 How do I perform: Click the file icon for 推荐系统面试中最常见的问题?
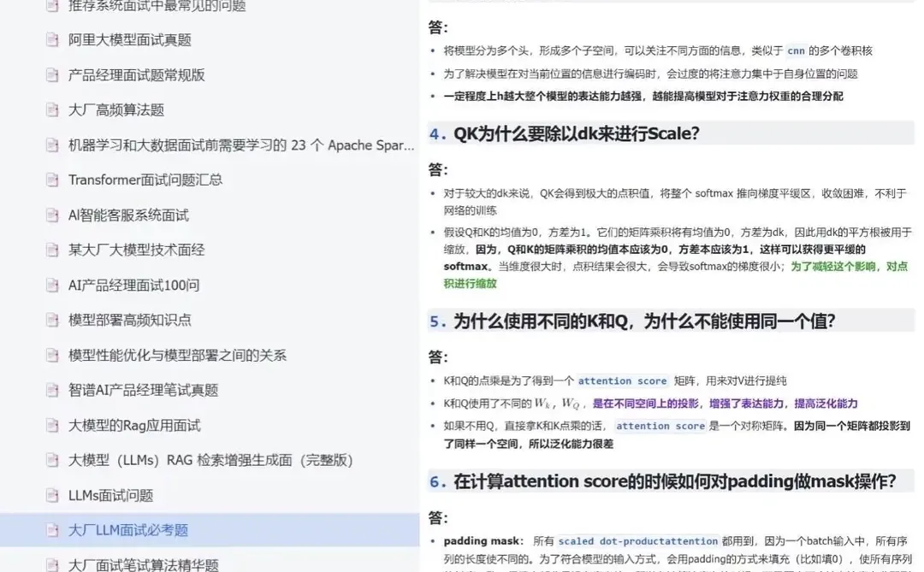[x=52, y=6]
